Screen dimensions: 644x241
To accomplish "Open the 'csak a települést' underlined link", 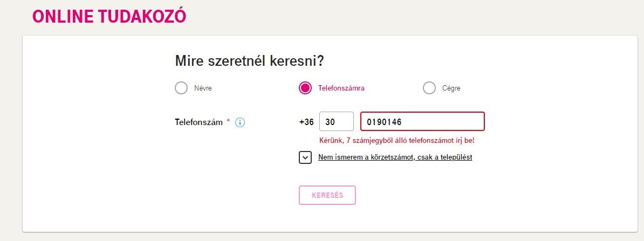I will (444, 157).
